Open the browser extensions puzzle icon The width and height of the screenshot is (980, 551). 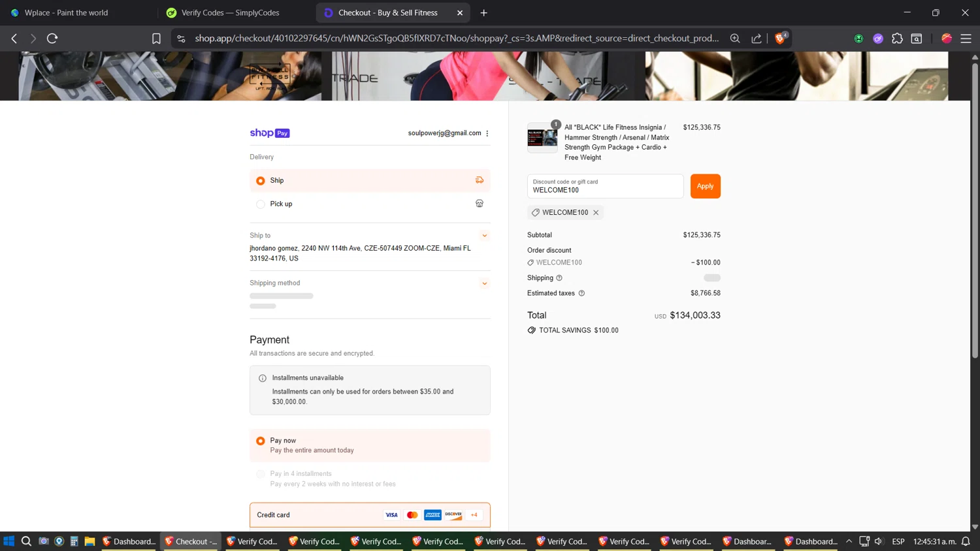coord(897,39)
